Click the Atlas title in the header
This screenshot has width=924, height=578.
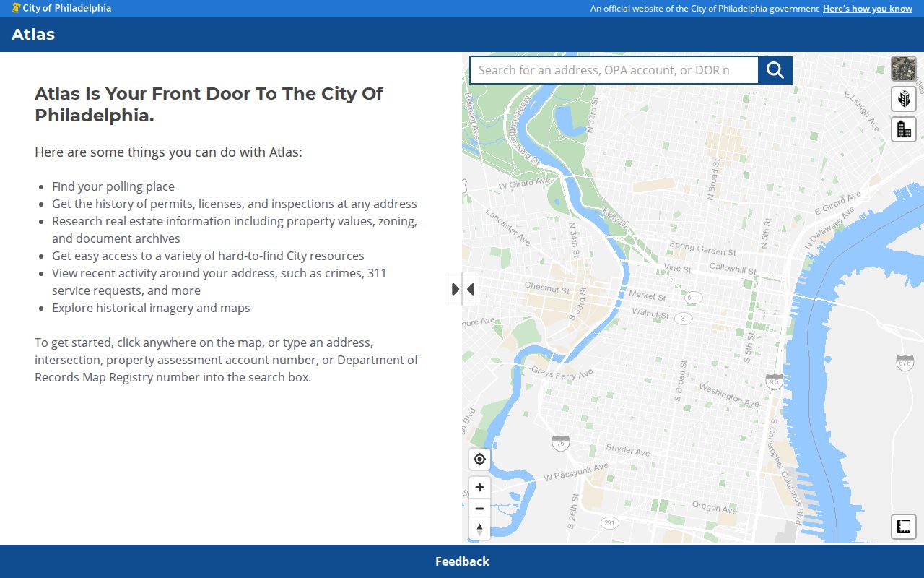tap(33, 35)
